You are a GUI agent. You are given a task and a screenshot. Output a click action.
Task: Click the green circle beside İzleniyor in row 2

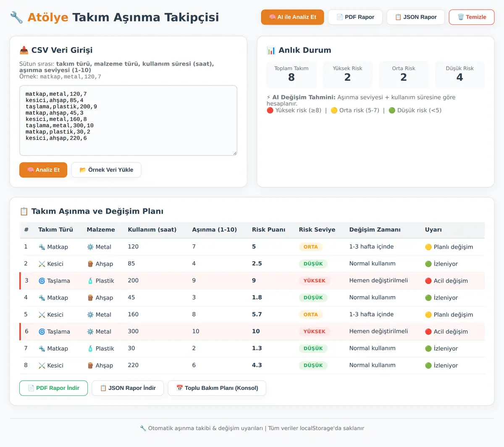coord(428,264)
